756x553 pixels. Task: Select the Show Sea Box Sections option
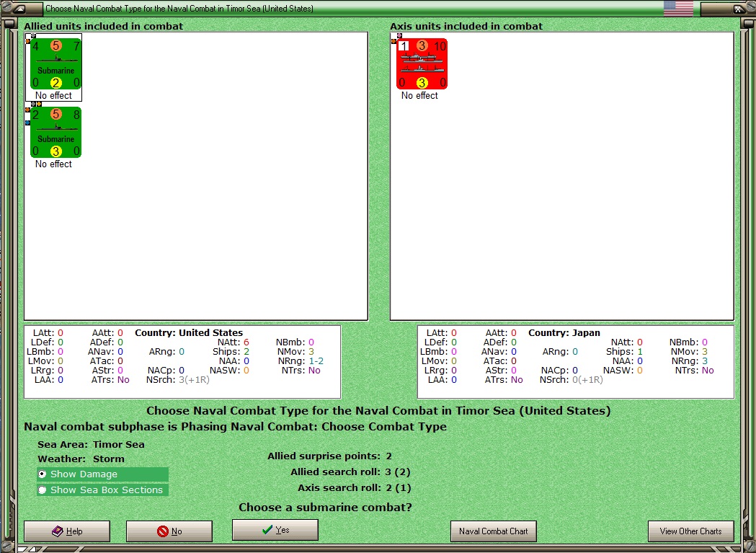[102, 490]
